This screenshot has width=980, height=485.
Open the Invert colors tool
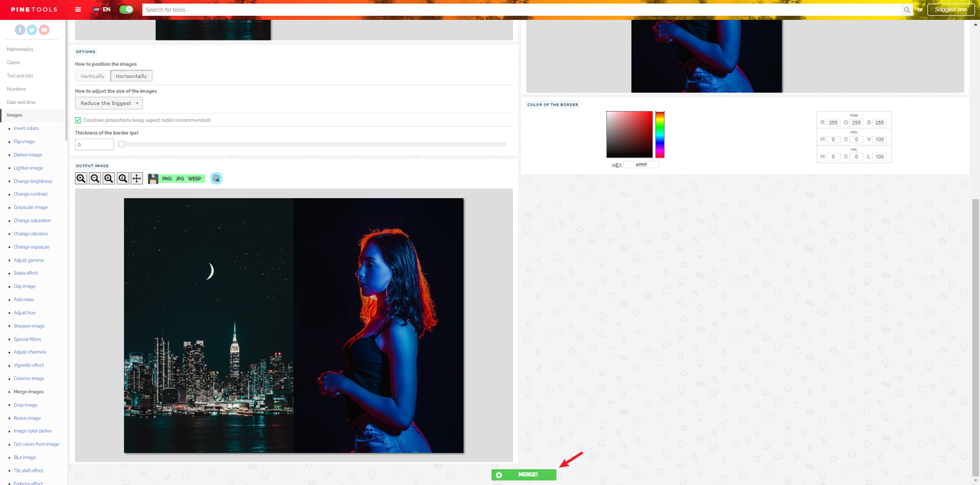26,129
